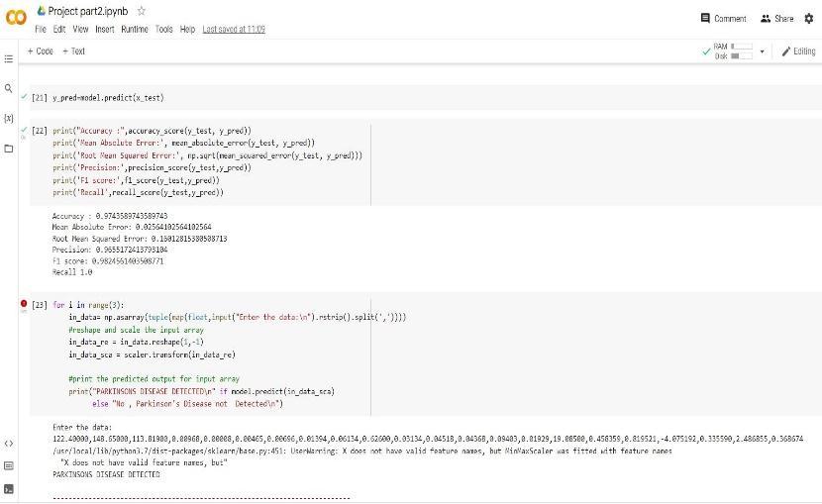Screen dimensions: 822x504
Task: Click the error indicator on cell 23
Action: tap(24, 304)
